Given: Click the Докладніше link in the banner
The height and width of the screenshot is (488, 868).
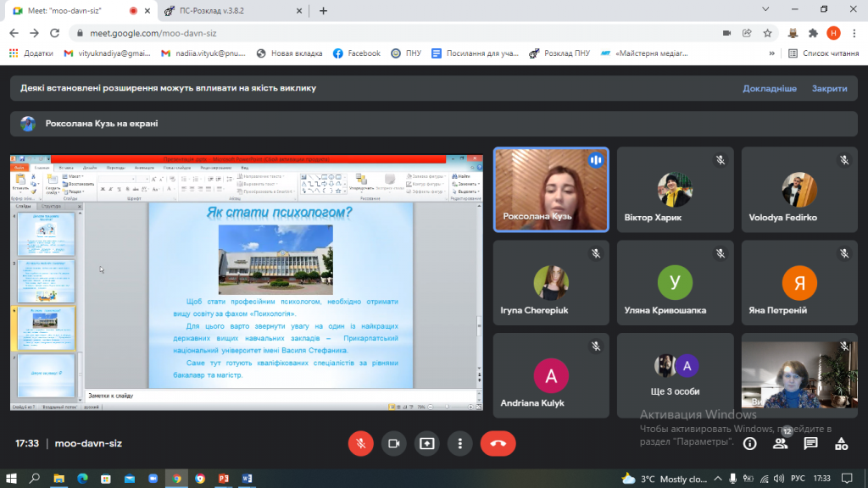Looking at the screenshot, I should tap(769, 88).
